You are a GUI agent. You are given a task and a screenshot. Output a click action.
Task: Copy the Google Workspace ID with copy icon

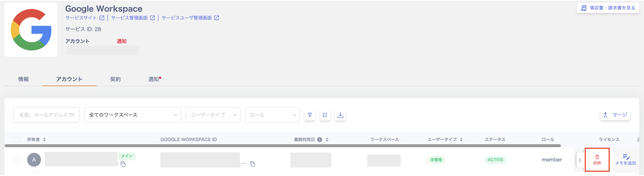click(253, 164)
